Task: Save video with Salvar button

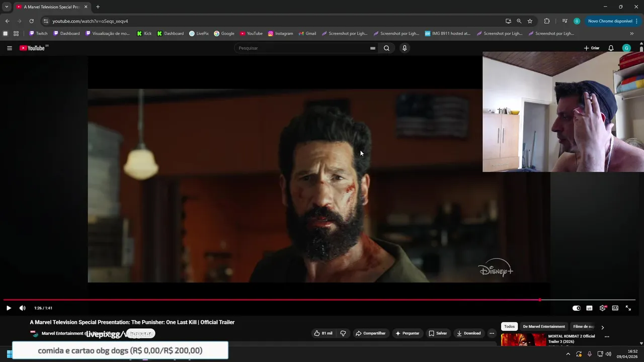Action: pos(438,333)
